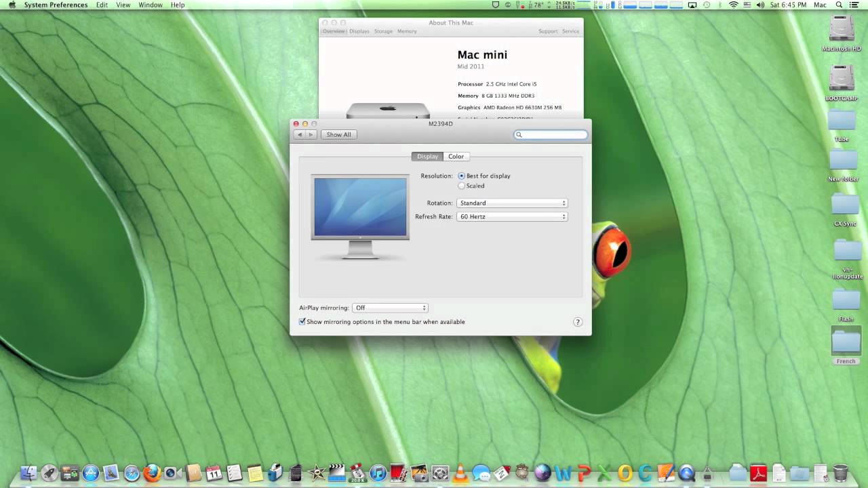Open Finder from the Dock

click(x=28, y=472)
